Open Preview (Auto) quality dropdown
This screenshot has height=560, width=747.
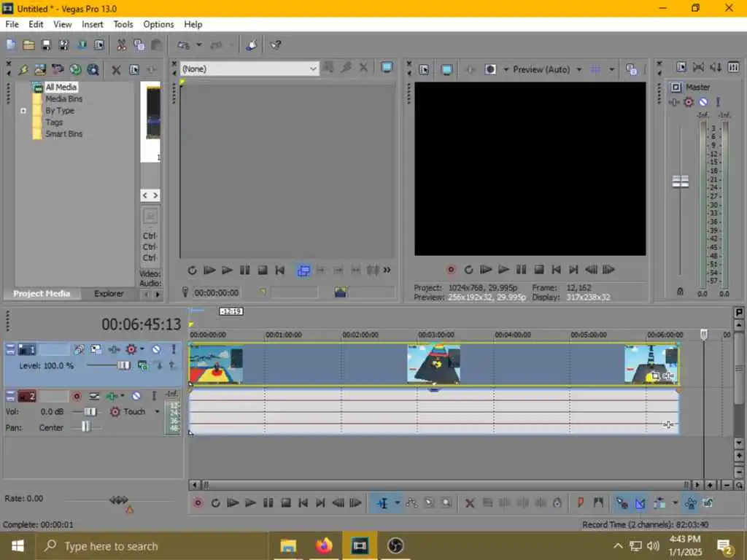[x=578, y=69]
